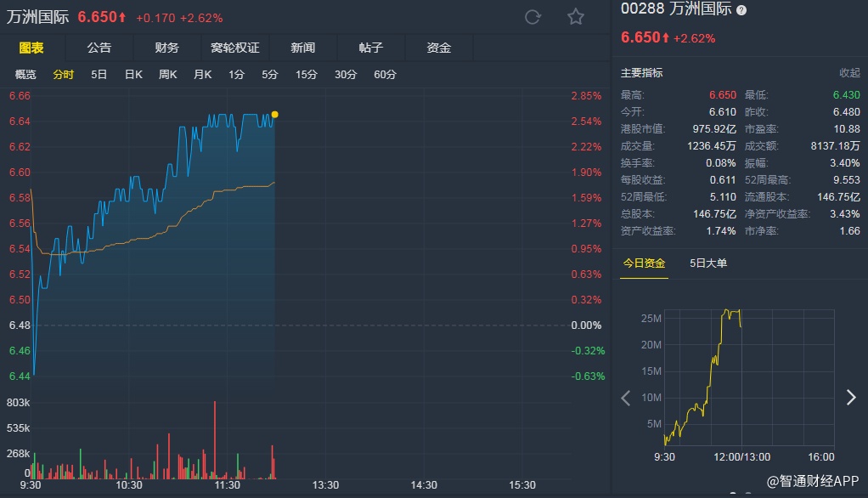Click the help question mark beside 万洲国际

click(741, 10)
